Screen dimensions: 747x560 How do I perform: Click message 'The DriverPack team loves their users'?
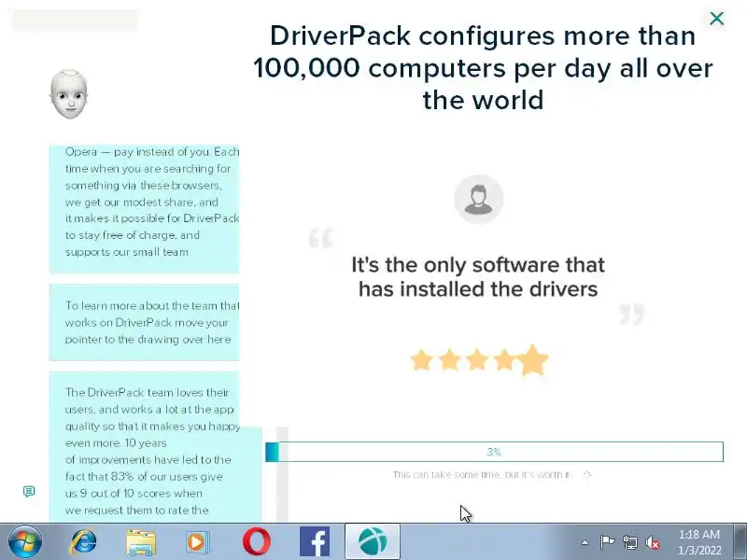pos(155,447)
